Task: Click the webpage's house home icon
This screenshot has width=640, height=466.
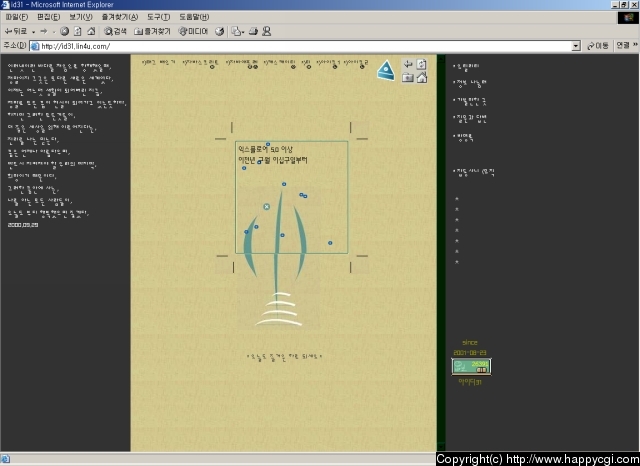Action: 422,77
